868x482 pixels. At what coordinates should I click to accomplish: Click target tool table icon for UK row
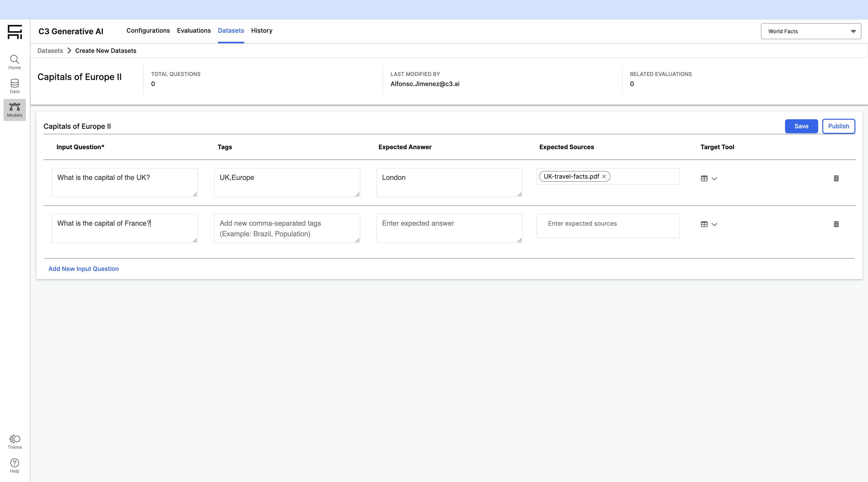pyautogui.click(x=704, y=178)
